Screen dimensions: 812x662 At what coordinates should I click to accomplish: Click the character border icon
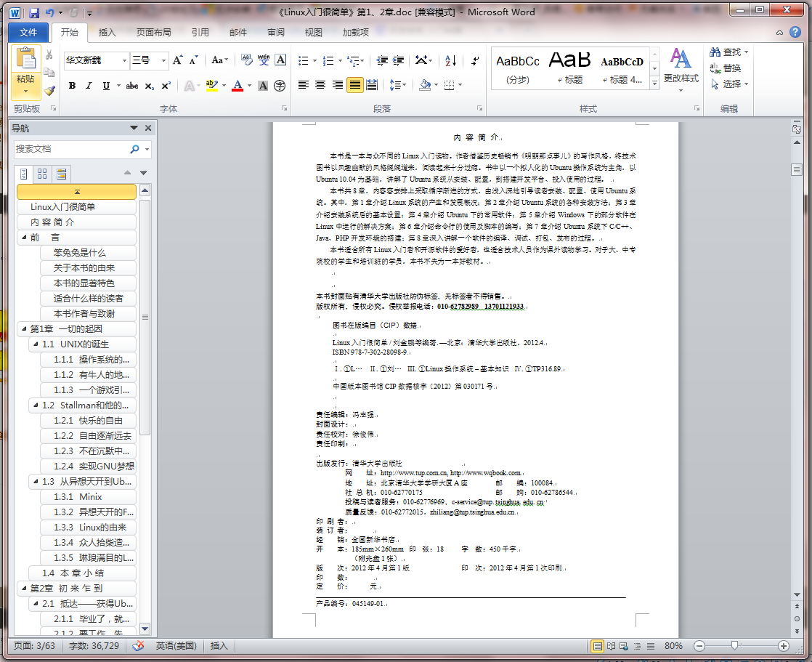point(280,60)
